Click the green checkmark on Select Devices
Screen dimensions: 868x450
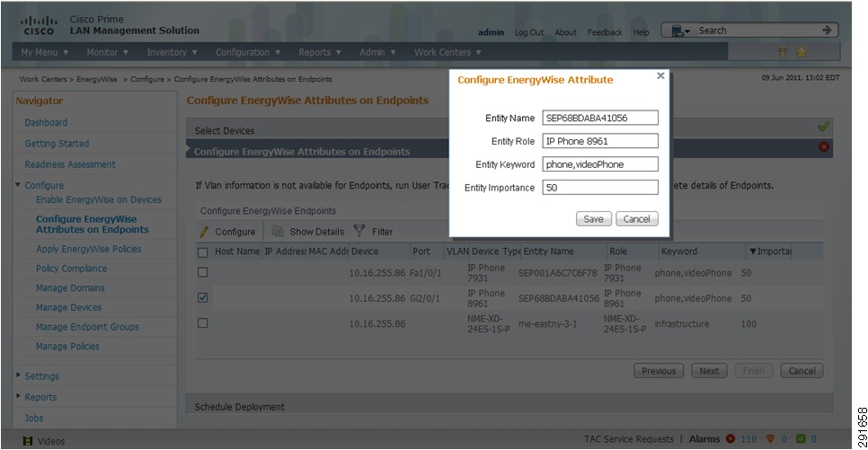coord(823,127)
